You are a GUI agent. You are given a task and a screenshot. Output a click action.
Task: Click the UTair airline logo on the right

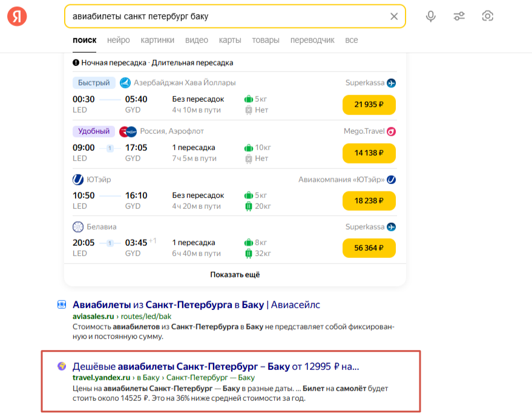click(x=391, y=179)
